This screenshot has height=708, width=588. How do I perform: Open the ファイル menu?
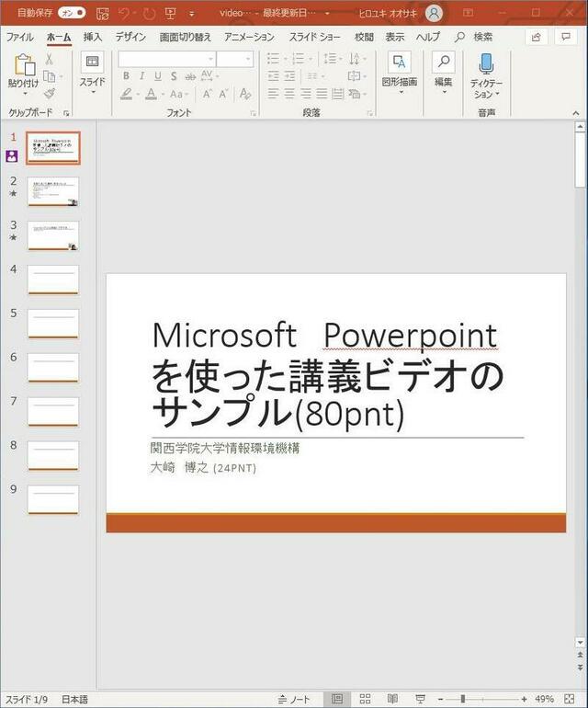pos(19,37)
